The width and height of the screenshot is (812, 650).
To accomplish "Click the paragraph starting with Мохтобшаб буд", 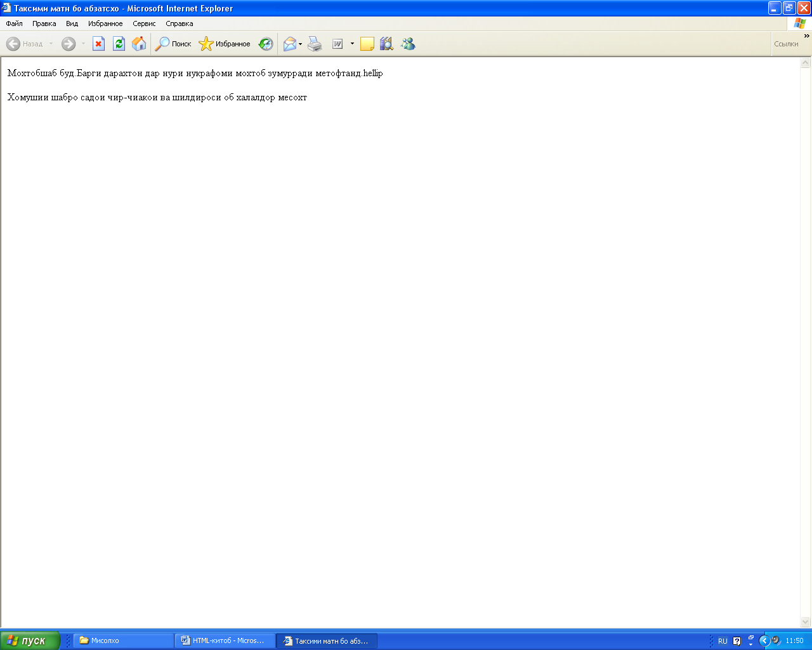I will click(x=195, y=73).
